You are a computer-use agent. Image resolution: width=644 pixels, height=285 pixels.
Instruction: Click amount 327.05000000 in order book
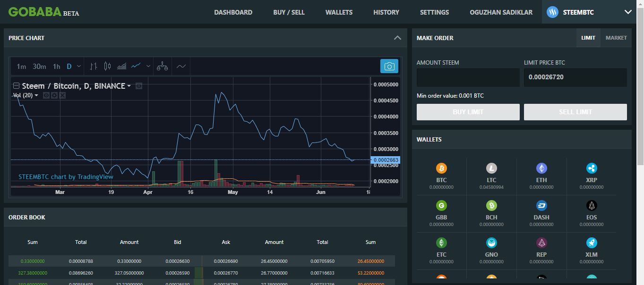click(x=129, y=273)
